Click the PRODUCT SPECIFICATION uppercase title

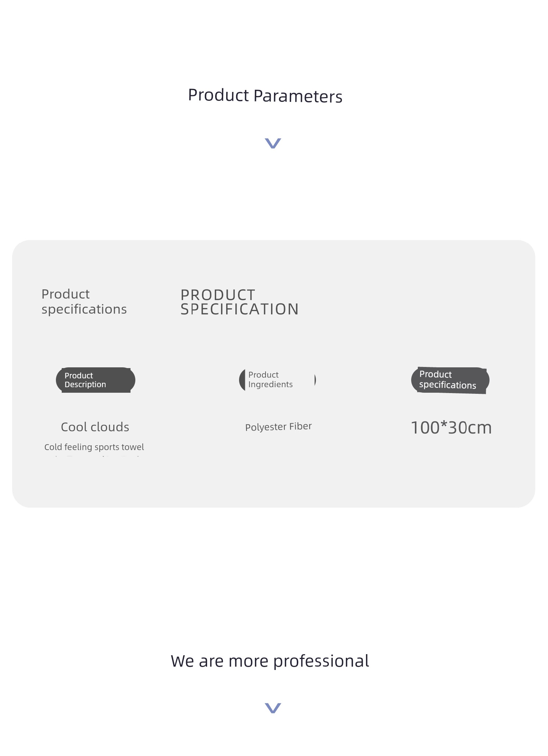click(239, 302)
